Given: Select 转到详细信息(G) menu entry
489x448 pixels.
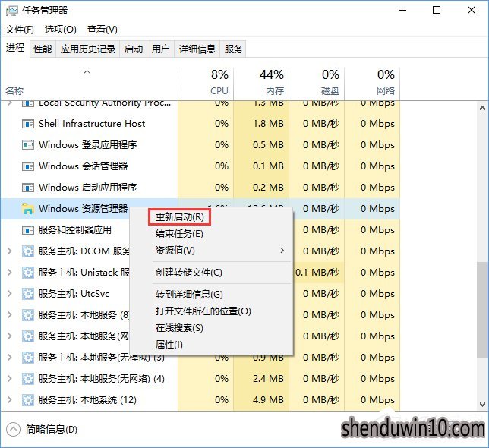Looking at the screenshot, I should tap(211, 295).
